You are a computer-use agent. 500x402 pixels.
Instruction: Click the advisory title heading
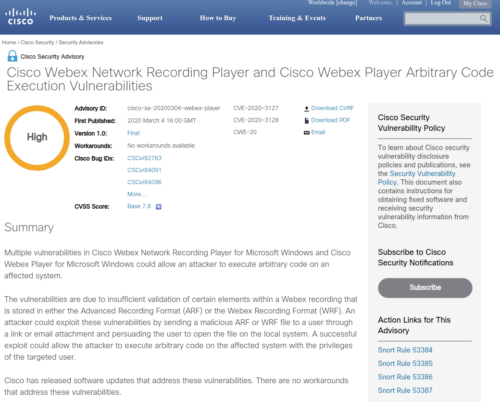point(250,79)
